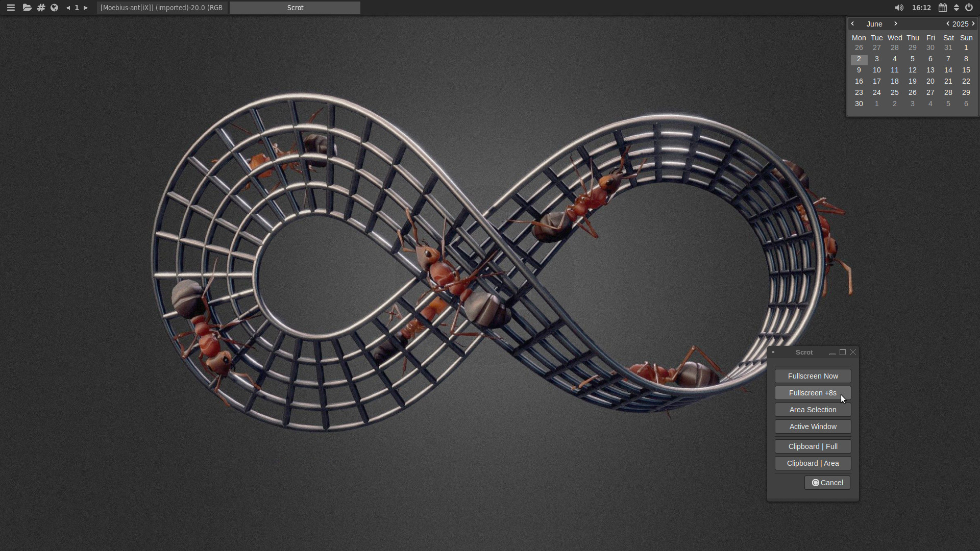The height and width of the screenshot is (551, 980).
Task: Open the power button menu
Action: (x=969, y=8)
